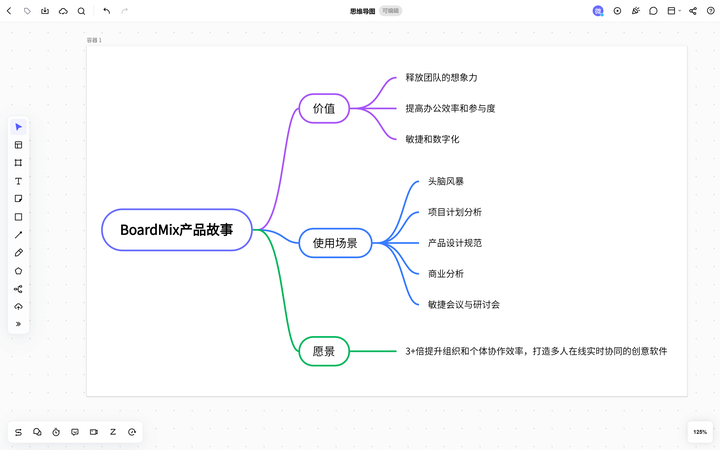Click the 可编辑 status badge

391,11
